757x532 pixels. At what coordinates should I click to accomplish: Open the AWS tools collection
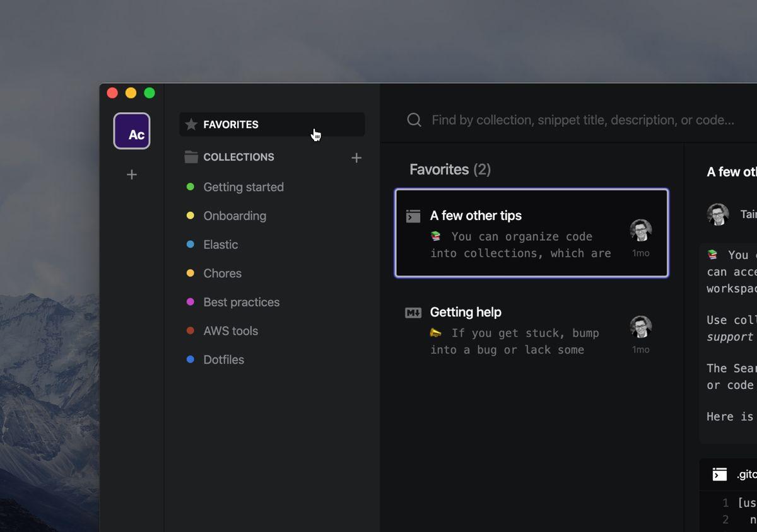[x=230, y=331]
